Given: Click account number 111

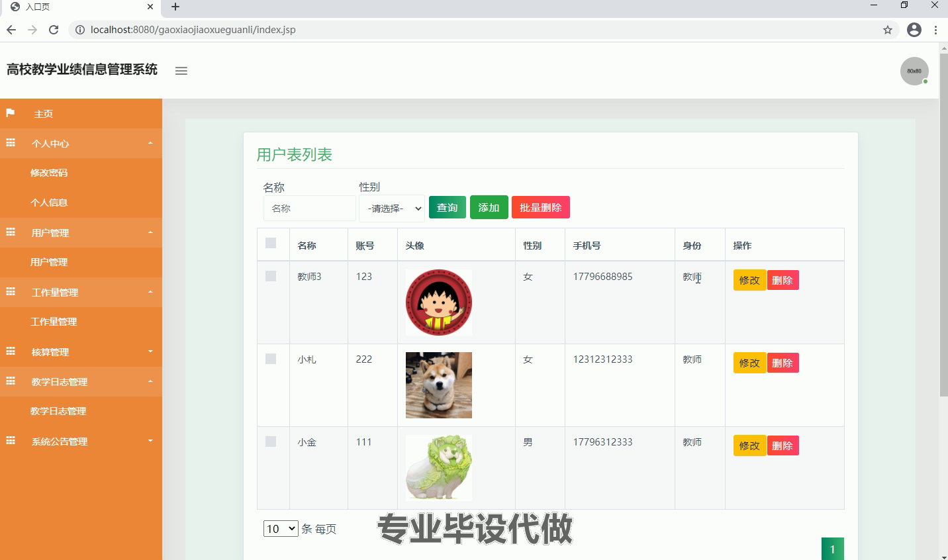Looking at the screenshot, I should [364, 442].
